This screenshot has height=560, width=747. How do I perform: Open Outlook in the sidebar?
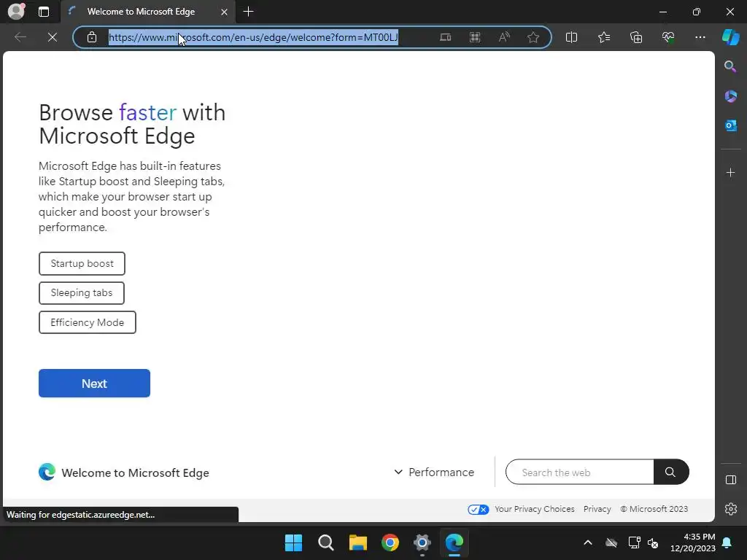click(x=730, y=125)
